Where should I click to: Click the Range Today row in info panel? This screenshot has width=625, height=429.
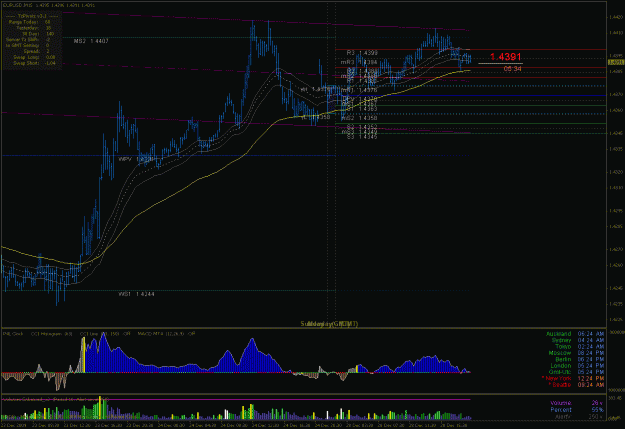30,22
